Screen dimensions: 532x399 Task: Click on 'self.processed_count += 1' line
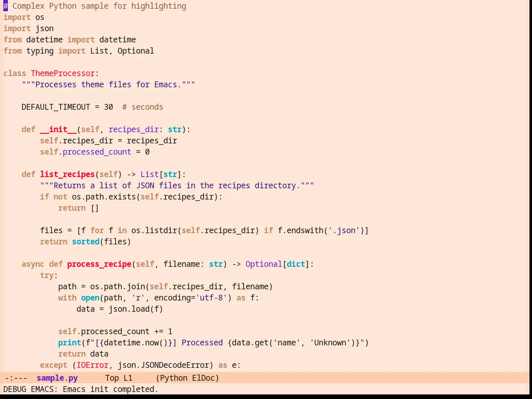[x=115, y=331]
